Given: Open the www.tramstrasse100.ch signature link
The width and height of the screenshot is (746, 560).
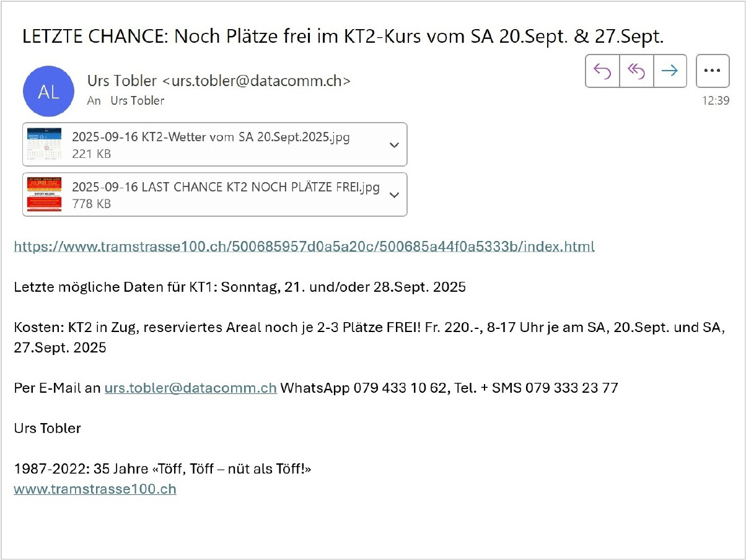Looking at the screenshot, I should pos(95,489).
